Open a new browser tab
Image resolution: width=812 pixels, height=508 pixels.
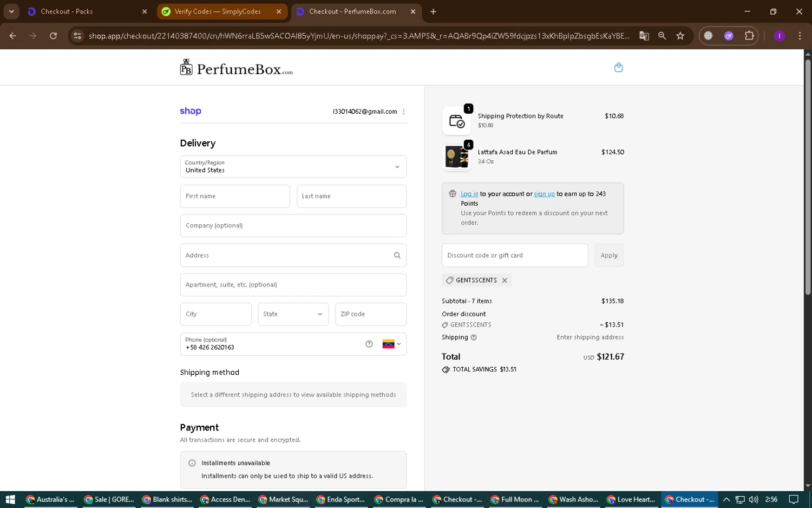(433, 11)
